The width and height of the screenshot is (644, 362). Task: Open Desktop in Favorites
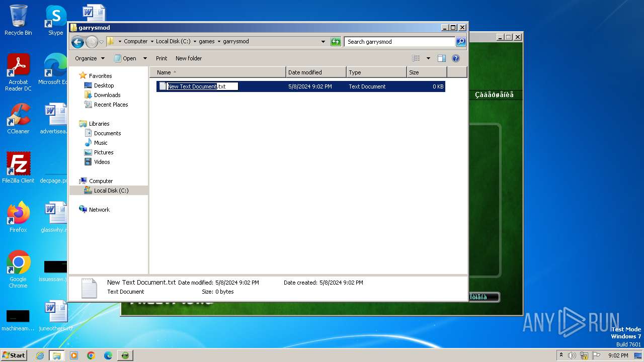(x=104, y=85)
